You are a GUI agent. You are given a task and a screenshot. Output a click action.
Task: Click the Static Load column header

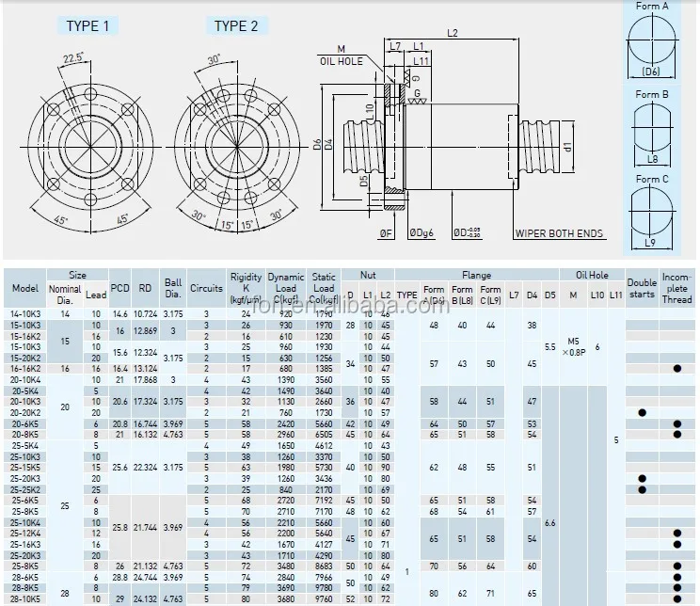point(324,288)
